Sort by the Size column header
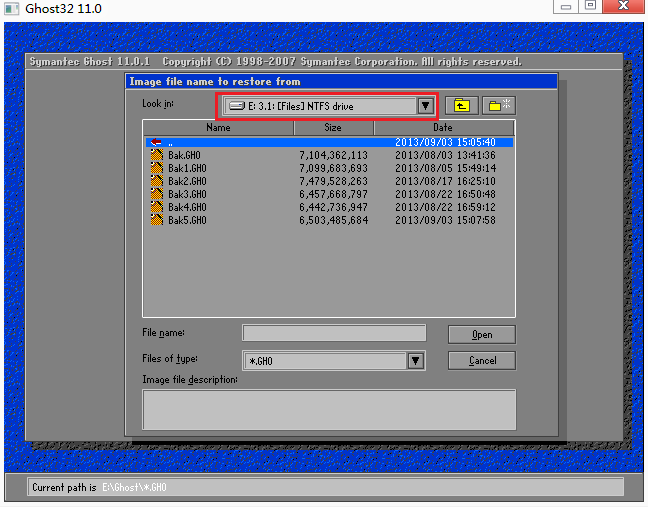Viewport: 648px width, 507px height. [333, 128]
